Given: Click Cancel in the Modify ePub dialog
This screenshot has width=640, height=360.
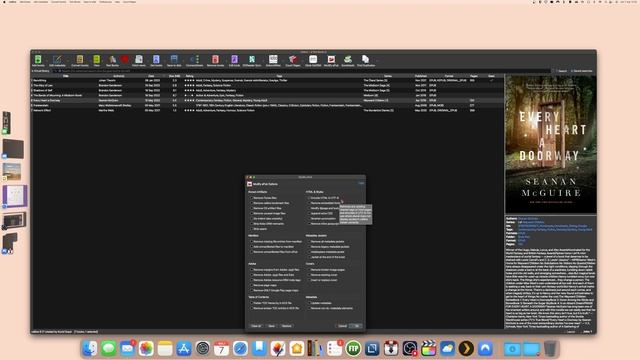Looking at the screenshot, I should click(x=342, y=326).
